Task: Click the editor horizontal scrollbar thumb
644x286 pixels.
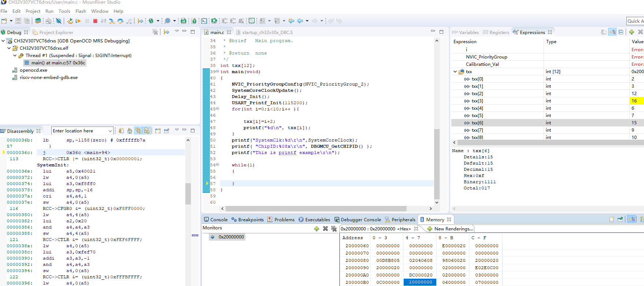Action: [316, 208]
